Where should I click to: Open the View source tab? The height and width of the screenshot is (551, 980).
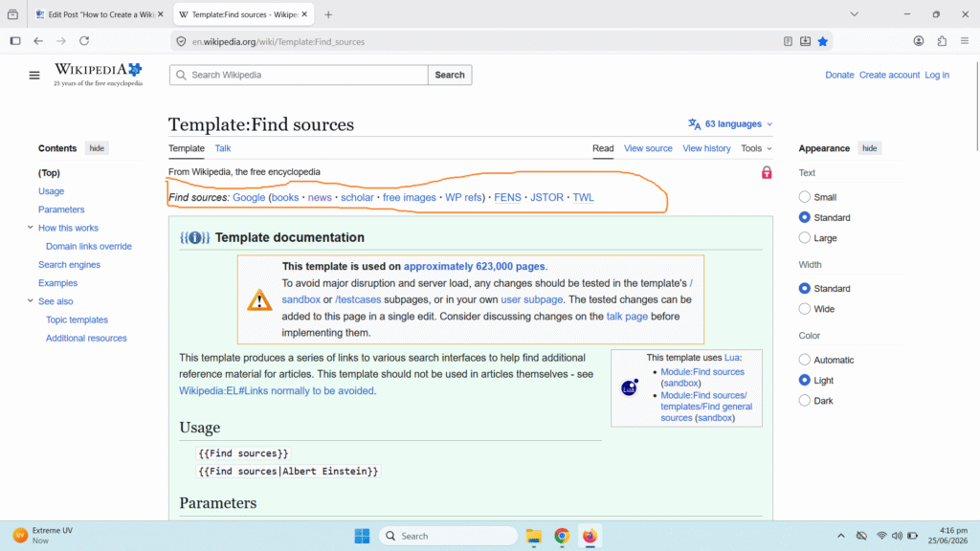(x=648, y=148)
